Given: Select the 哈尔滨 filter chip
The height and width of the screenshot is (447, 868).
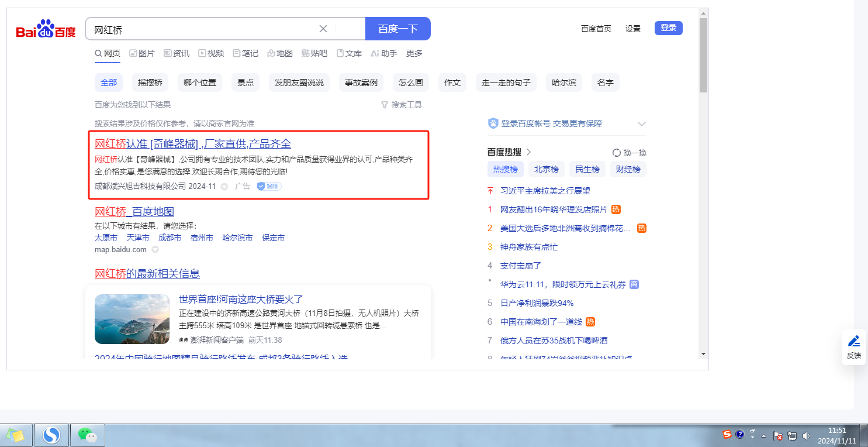Looking at the screenshot, I should (564, 82).
